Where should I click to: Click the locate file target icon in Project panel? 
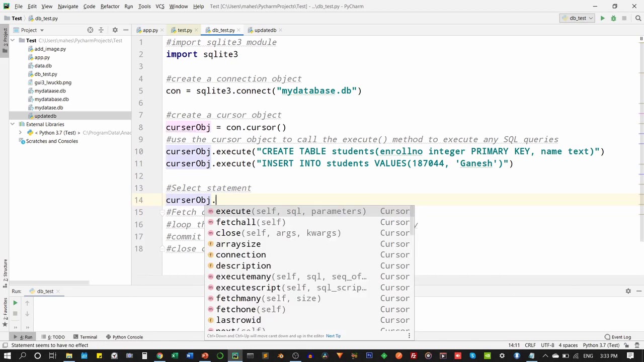click(90, 30)
